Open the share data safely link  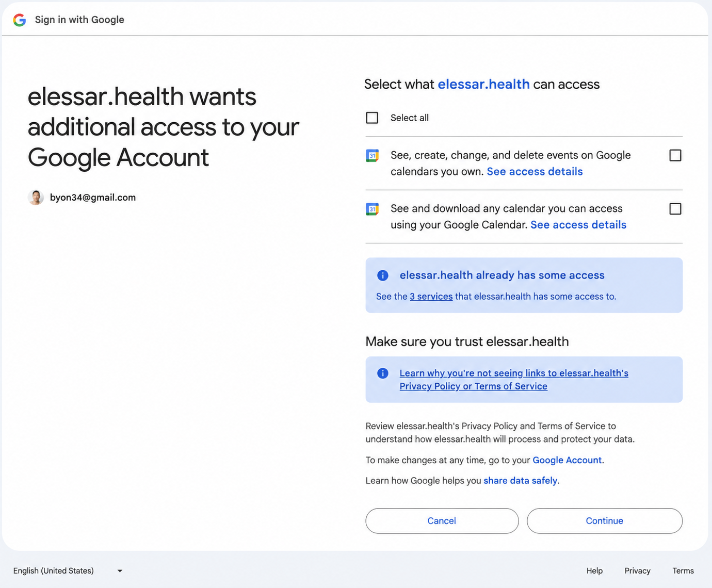[x=521, y=481]
